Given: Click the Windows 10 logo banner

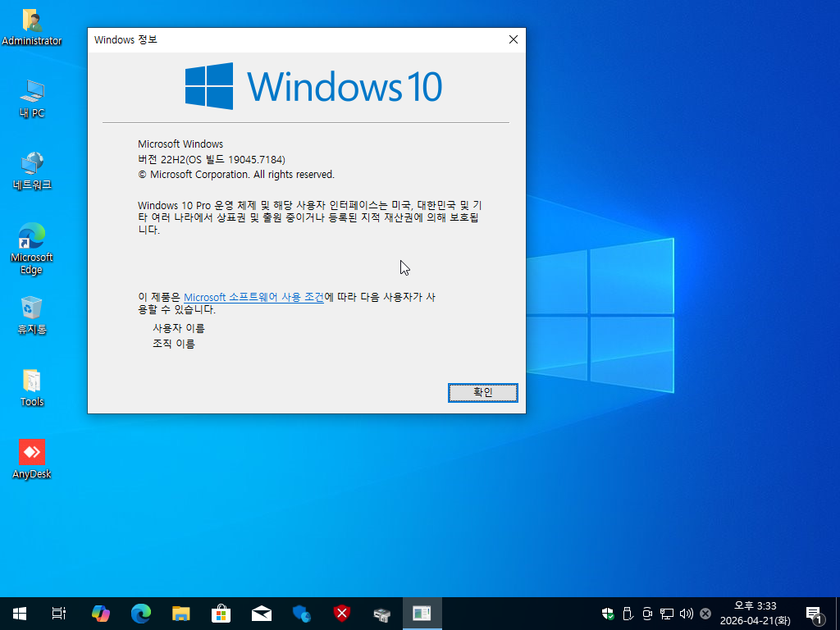Looking at the screenshot, I should click(313, 86).
